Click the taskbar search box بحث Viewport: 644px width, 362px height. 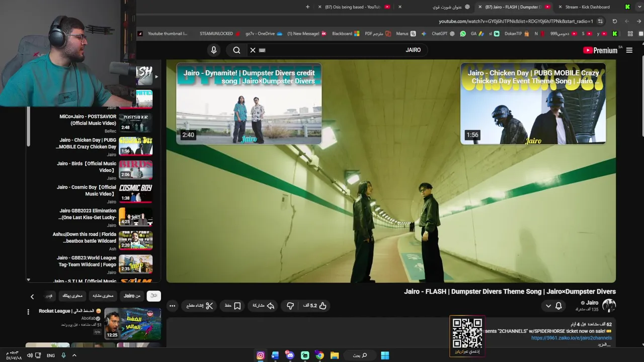(360, 355)
